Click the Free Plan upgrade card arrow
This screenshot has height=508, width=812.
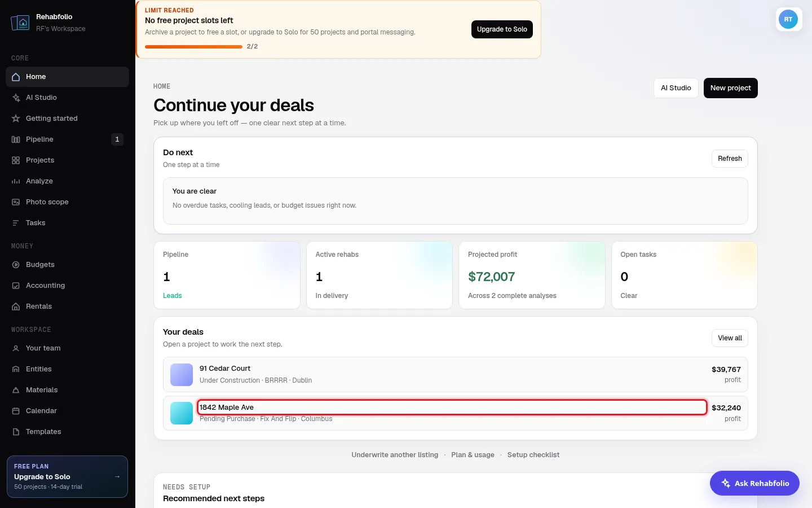pos(117,477)
